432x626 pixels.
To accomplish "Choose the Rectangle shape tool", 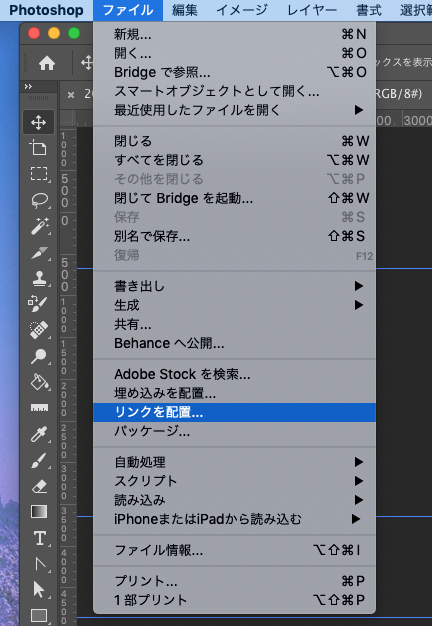I will click(x=39, y=615).
